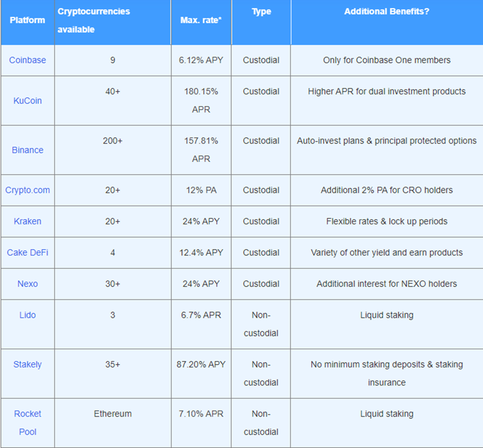Viewport: 483px width, 448px height.
Task: Select the Kraken link
Action: (27, 221)
